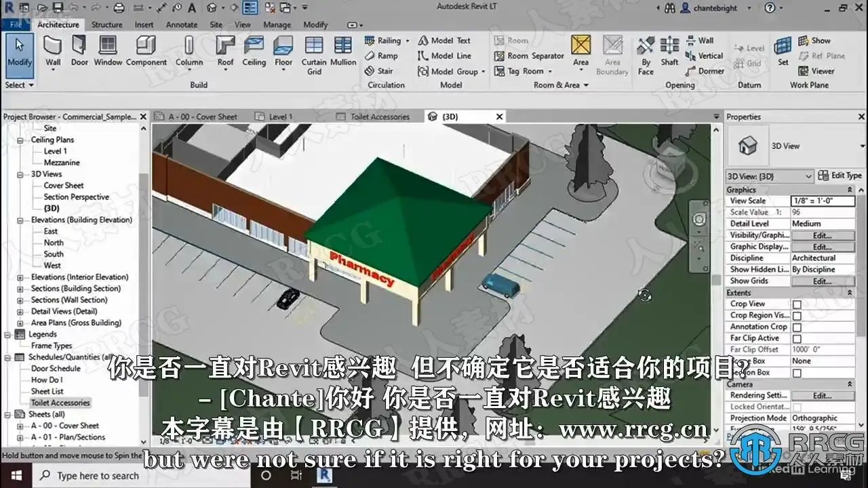Click the Wall opening tool
The width and height of the screenshot is (868, 488).
(x=699, y=41)
